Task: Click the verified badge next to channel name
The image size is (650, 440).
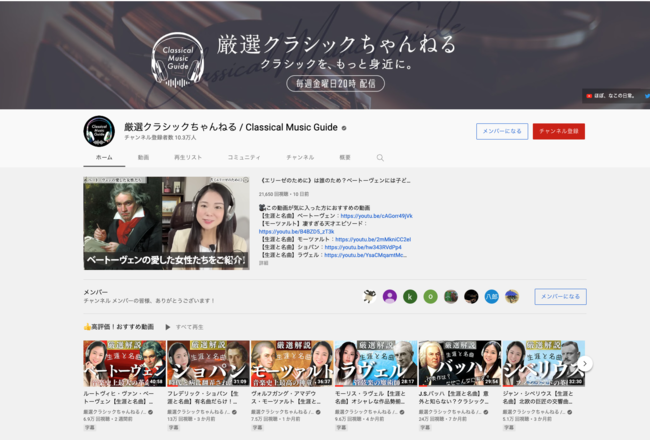Action: [x=344, y=128]
